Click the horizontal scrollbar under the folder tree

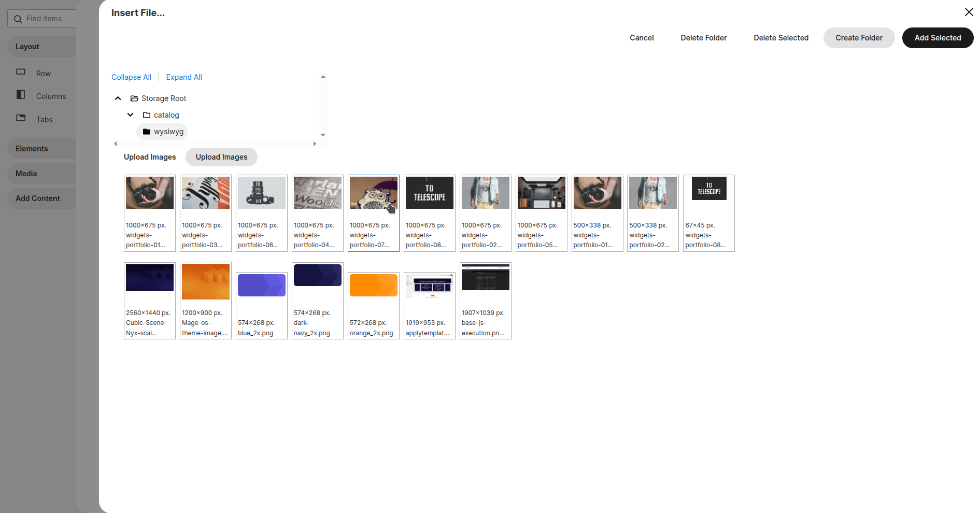pos(215,144)
